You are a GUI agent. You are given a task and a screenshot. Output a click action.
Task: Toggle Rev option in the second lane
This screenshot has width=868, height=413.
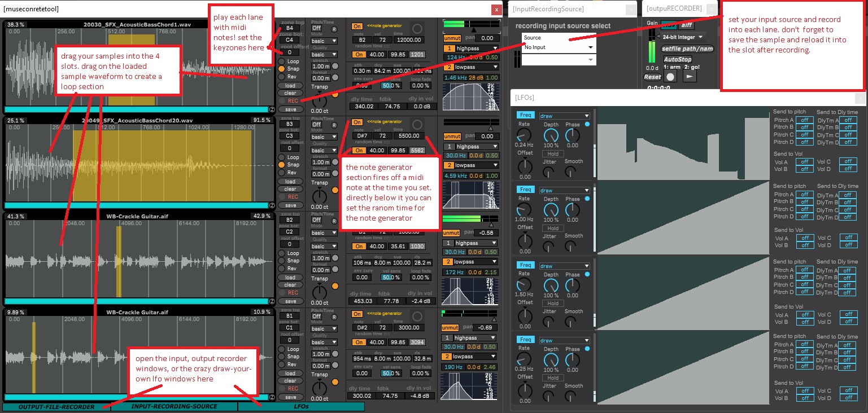281,173
